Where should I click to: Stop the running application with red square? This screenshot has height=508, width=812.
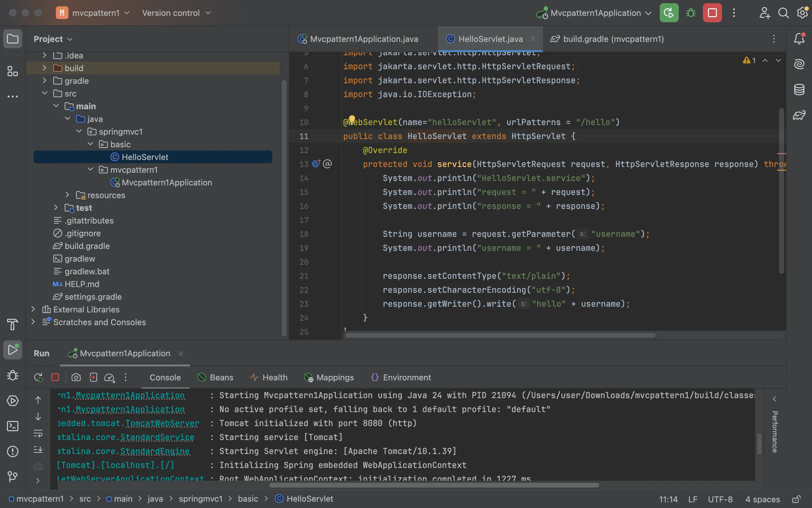pos(712,13)
